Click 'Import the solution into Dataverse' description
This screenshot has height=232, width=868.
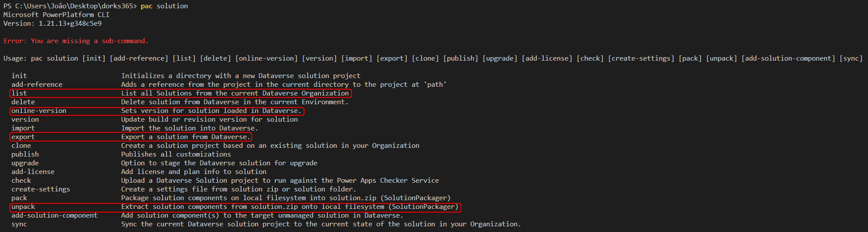coord(190,128)
